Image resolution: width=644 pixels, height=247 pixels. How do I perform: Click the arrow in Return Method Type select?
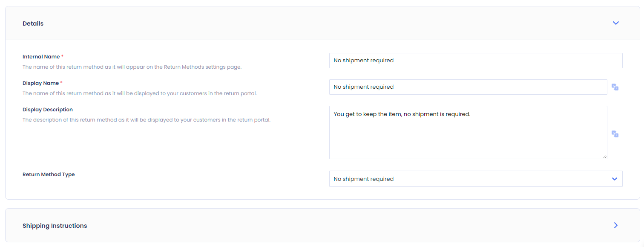(x=615, y=179)
